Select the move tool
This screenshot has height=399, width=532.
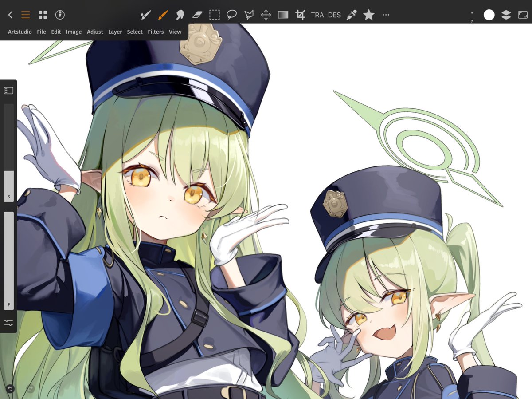[x=266, y=15]
